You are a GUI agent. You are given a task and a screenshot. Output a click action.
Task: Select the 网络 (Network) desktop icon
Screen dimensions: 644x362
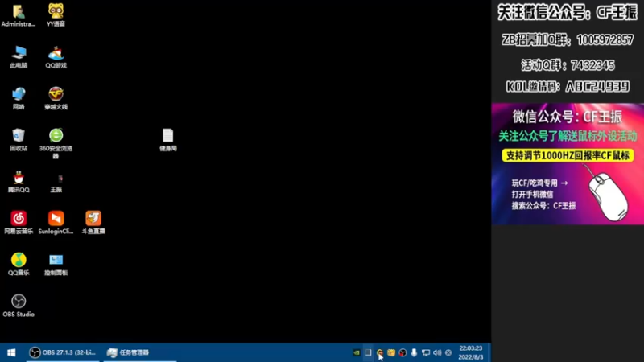[19, 98]
